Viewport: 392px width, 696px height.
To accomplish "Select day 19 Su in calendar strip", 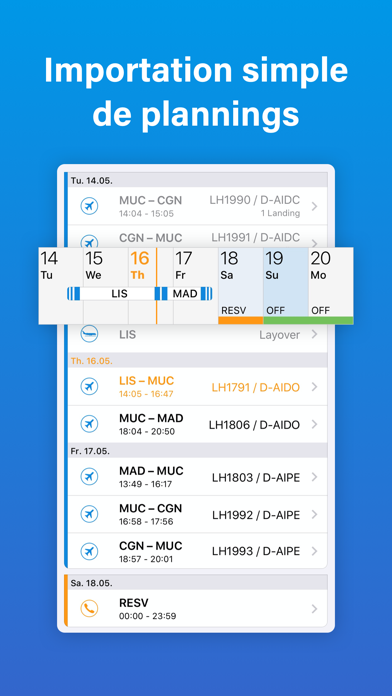I will coord(286,285).
